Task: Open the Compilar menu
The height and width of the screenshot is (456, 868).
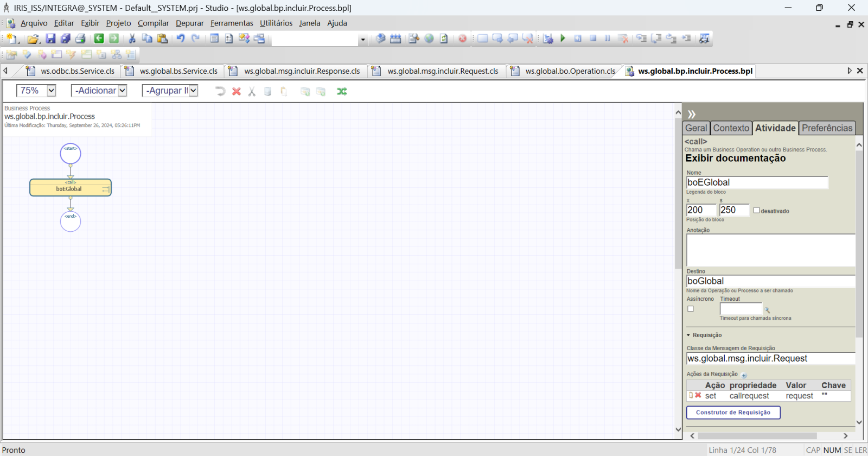Action: pyautogui.click(x=153, y=23)
